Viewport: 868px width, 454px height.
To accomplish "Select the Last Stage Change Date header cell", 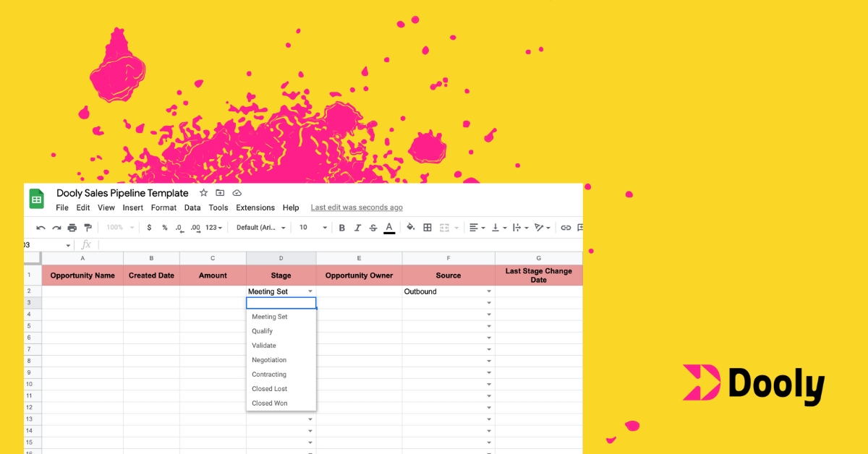I will click(538, 275).
